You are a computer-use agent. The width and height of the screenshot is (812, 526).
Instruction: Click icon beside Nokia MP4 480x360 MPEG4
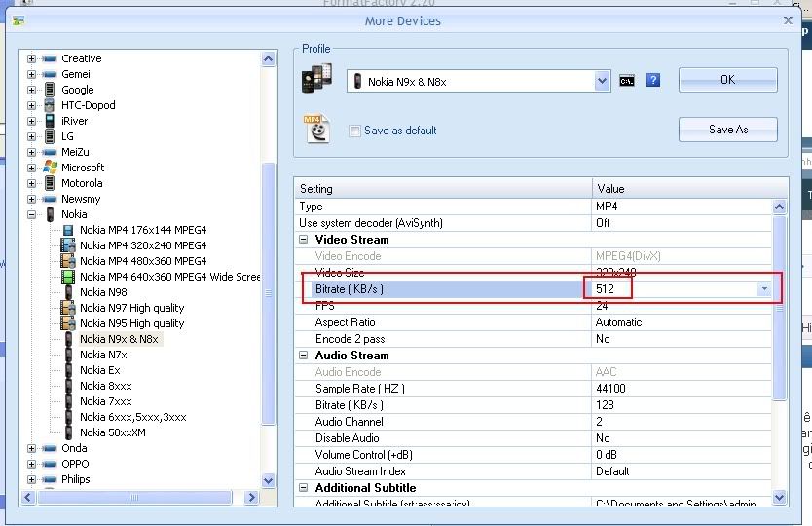[x=68, y=261]
